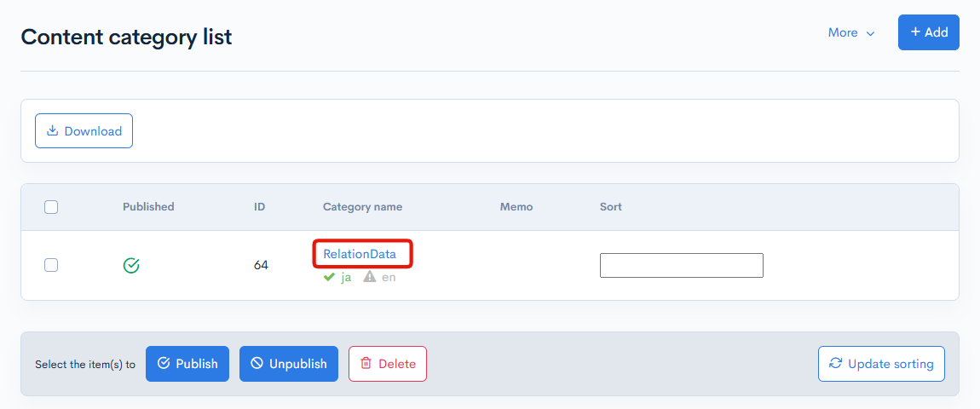Open the More dropdown menu

(850, 32)
